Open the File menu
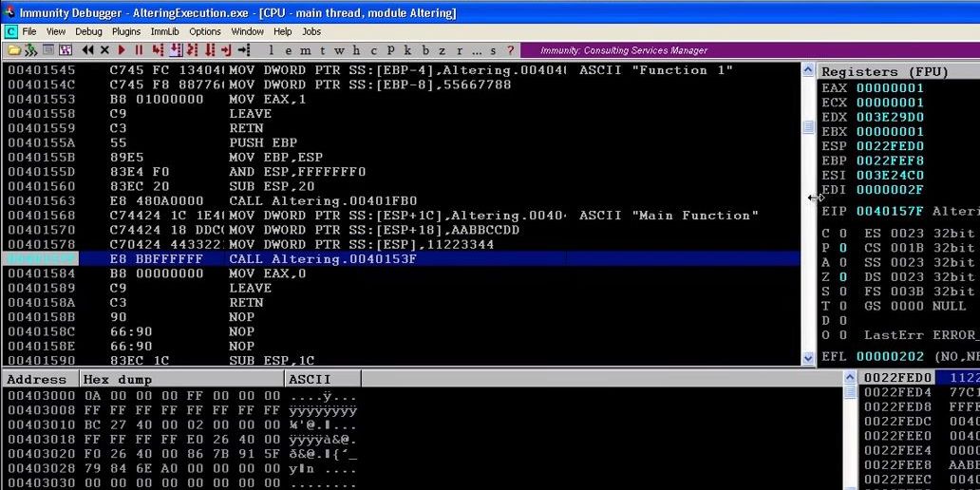Image resolution: width=980 pixels, height=490 pixels. point(29,31)
